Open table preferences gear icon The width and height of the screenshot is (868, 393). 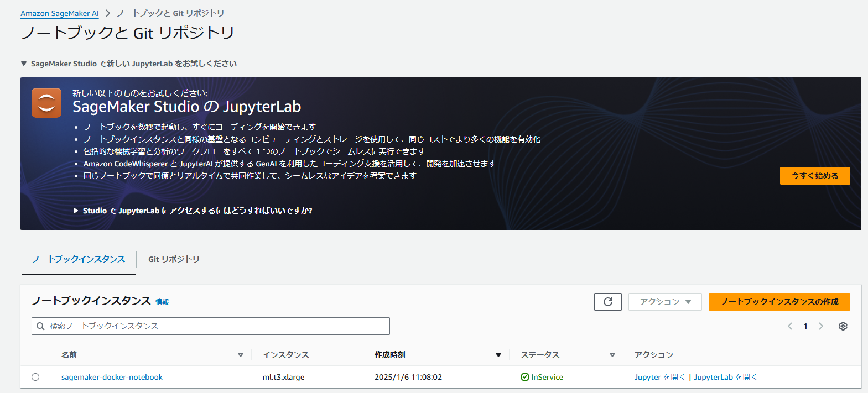[x=843, y=326]
